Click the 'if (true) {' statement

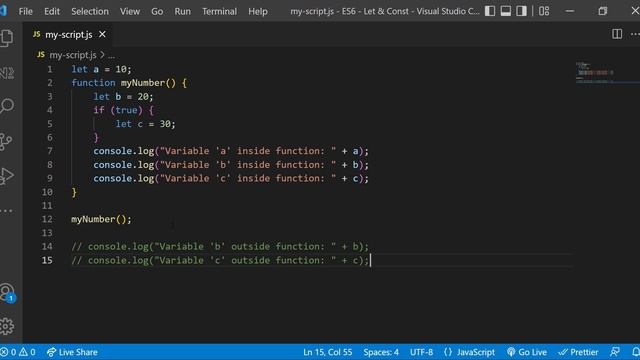[x=123, y=110]
